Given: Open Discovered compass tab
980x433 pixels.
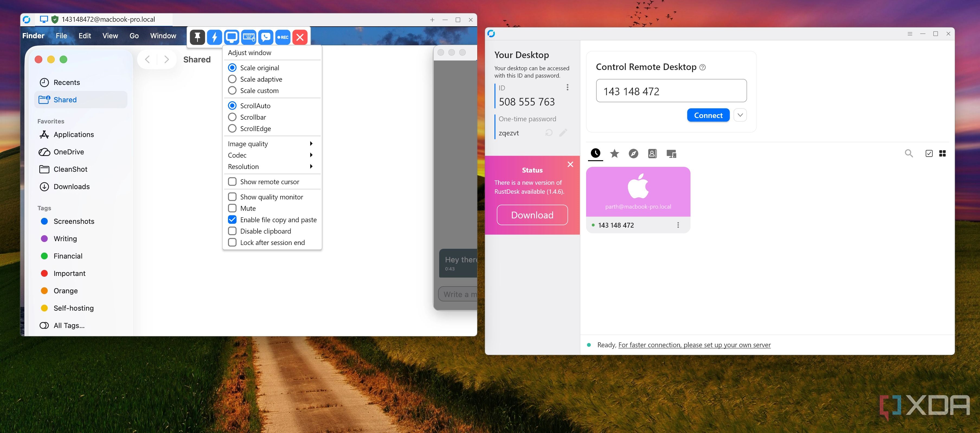Looking at the screenshot, I should [x=634, y=154].
